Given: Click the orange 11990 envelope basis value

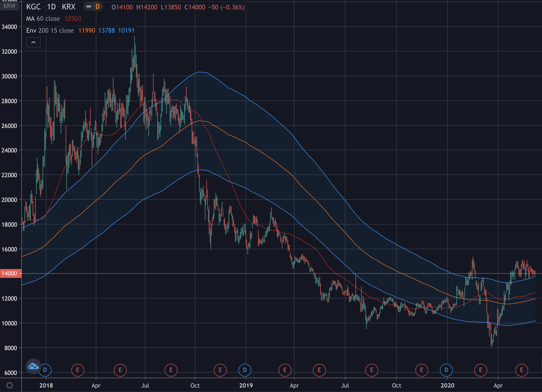Looking at the screenshot, I should point(86,30).
